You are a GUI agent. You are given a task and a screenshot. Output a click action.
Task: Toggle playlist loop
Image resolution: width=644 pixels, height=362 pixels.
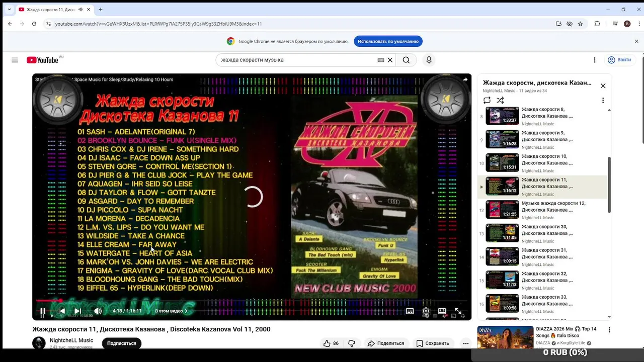pyautogui.click(x=487, y=100)
